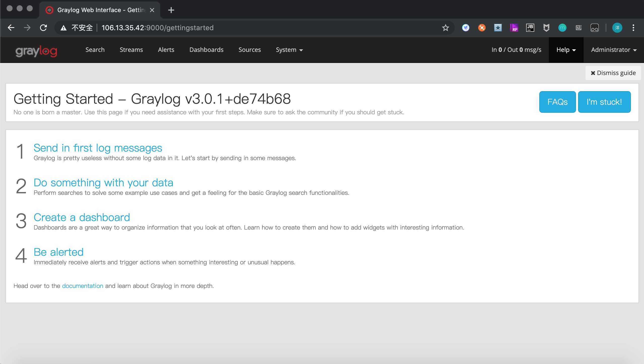
Task: Go to the Streams page
Action: 131,50
